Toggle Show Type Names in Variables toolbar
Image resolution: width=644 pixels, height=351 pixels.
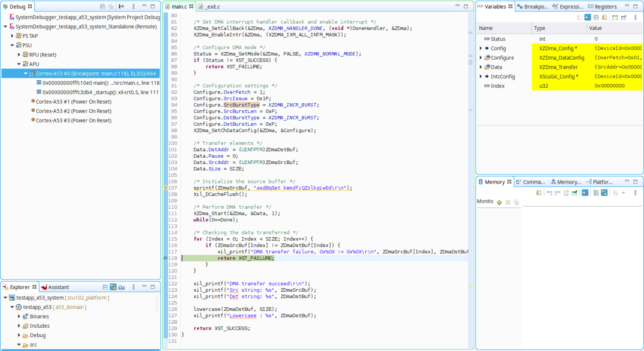point(588,17)
